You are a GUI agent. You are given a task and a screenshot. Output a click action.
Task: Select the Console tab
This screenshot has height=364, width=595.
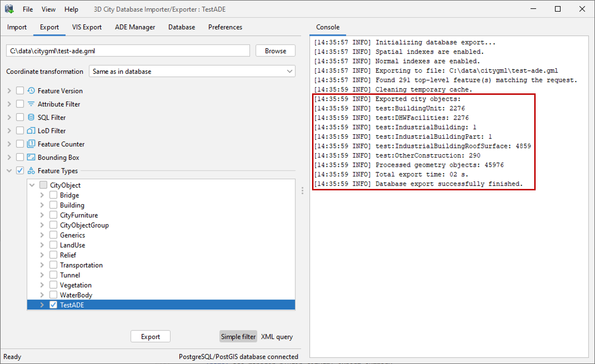click(328, 27)
